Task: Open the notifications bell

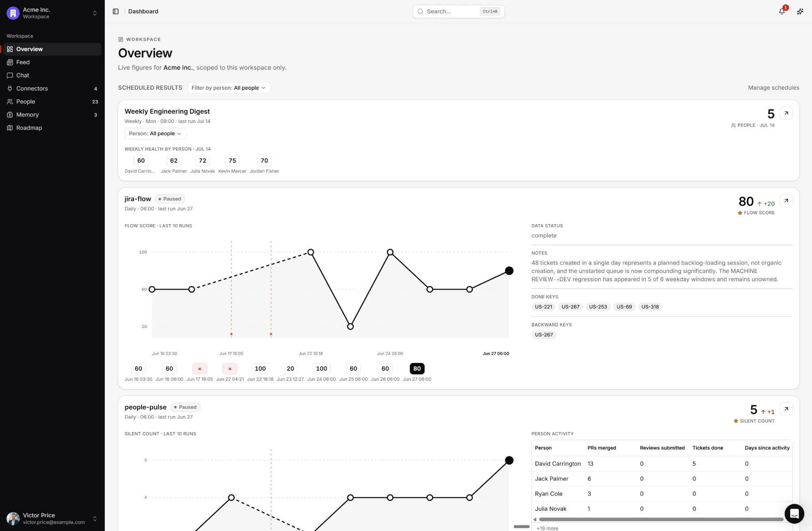Action: click(782, 11)
